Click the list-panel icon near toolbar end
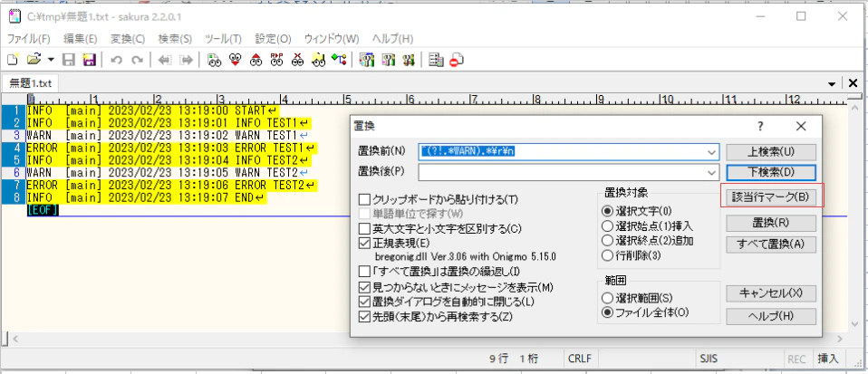Image resolution: width=868 pixels, height=374 pixels. coord(436,59)
